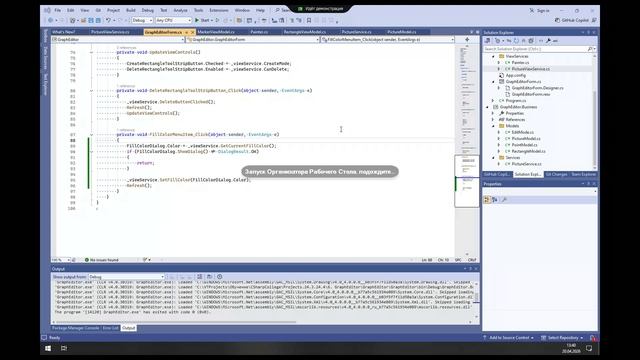The image size is (640, 360).
Task: Click the Solution Explorer collapse all icon
Action: click(524, 41)
